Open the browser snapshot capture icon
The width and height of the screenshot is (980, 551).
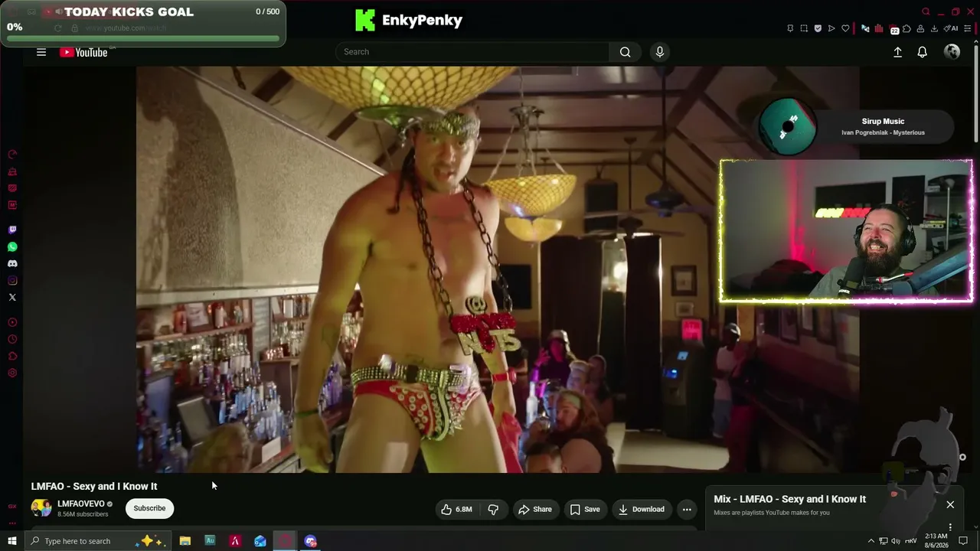[804, 28]
